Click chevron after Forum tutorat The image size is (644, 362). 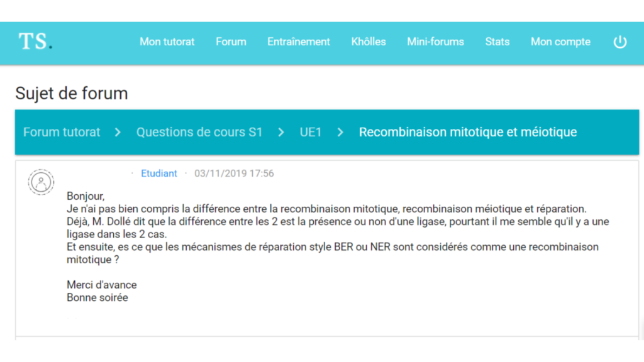pos(118,132)
